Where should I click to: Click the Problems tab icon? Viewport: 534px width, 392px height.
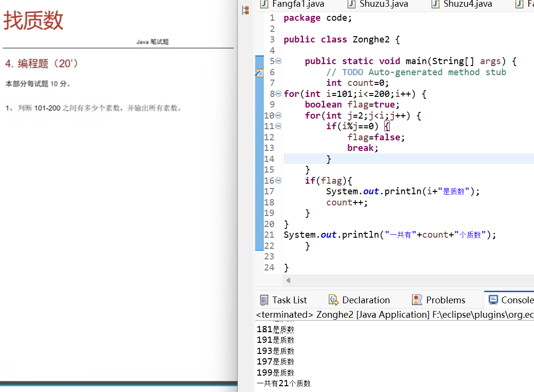417,300
